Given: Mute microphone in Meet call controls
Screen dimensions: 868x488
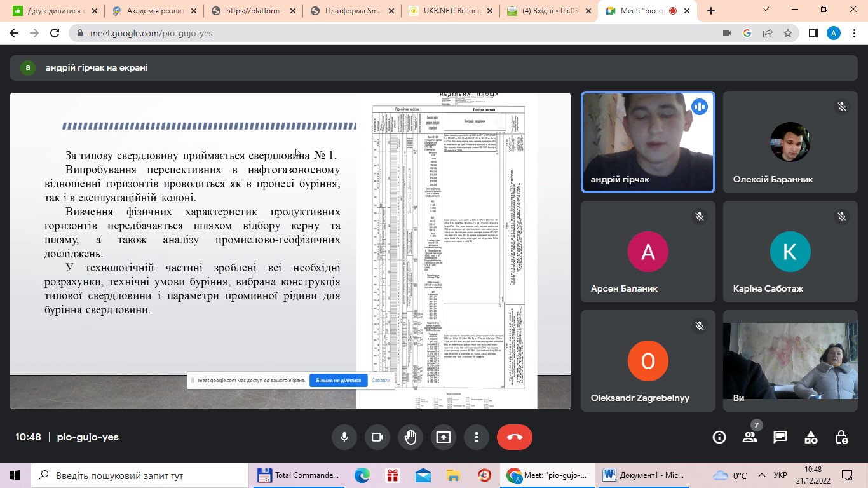Looking at the screenshot, I should 344,437.
